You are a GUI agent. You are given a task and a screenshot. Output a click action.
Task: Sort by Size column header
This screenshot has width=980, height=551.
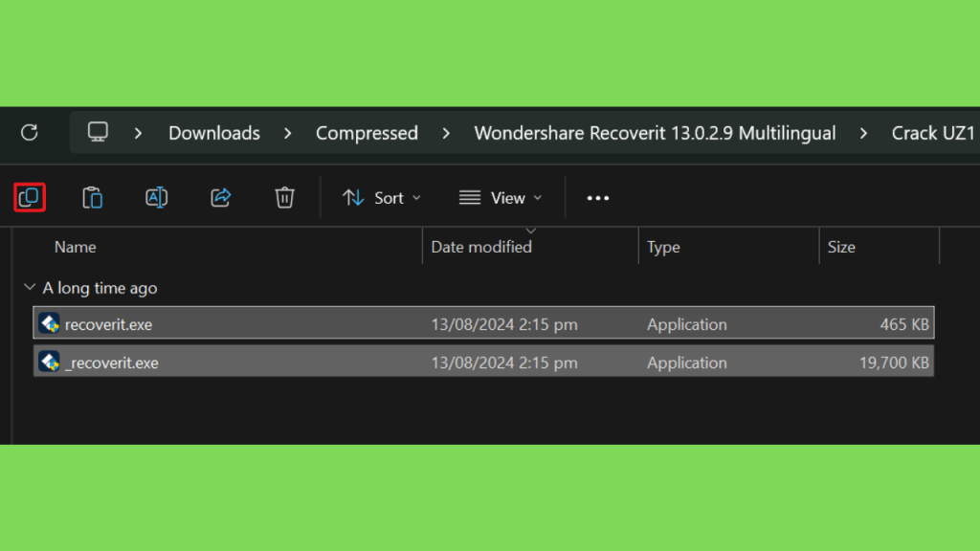(841, 247)
